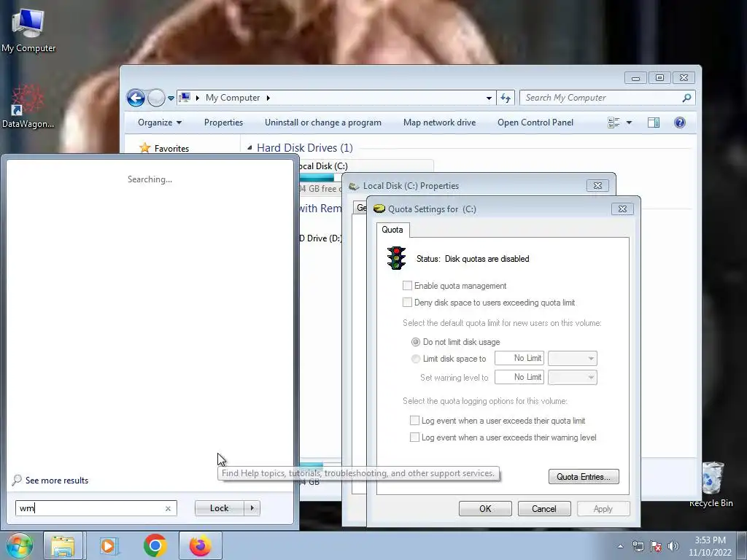Open Google Chrome from taskbar
Viewport: 747px width, 560px height.
155,545
